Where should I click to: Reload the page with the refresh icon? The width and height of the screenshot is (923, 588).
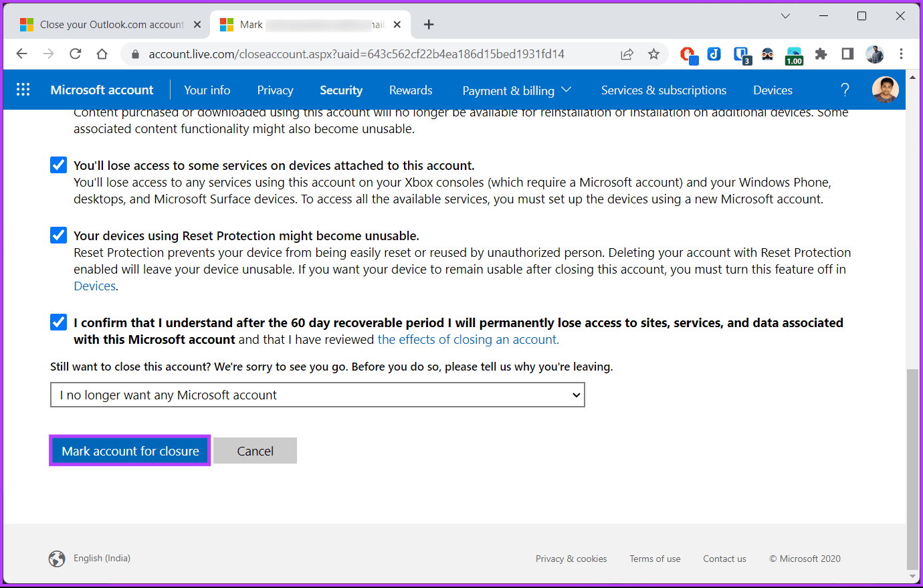click(x=75, y=54)
